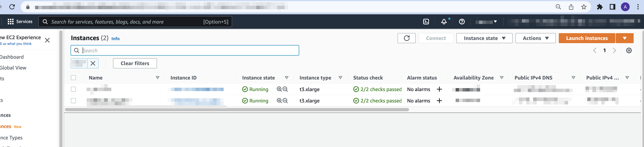Click the AWS services search field
The height and width of the screenshot is (147, 644).
[135, 22]
